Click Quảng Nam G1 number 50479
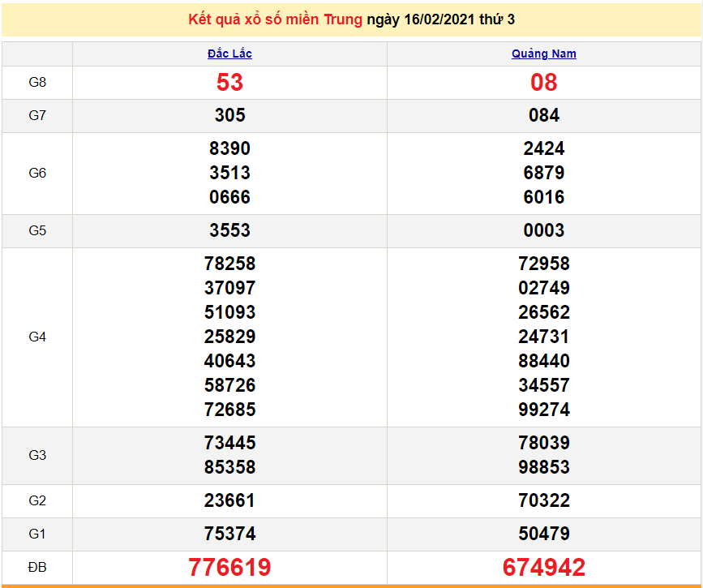This screenshot has width=703, height=588. click(543, 534)
